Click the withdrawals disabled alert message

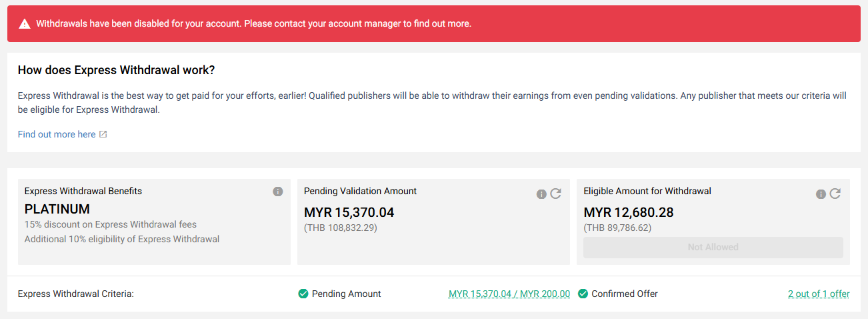coord(253,24)
